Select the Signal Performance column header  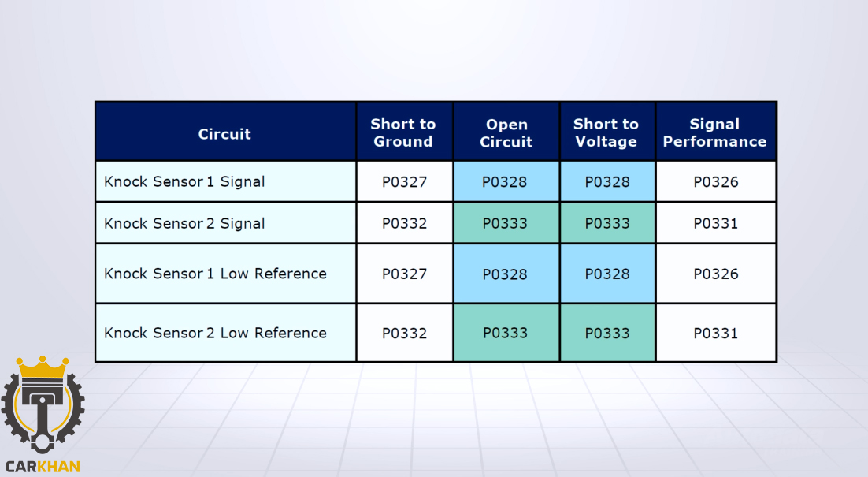[714, 132]
